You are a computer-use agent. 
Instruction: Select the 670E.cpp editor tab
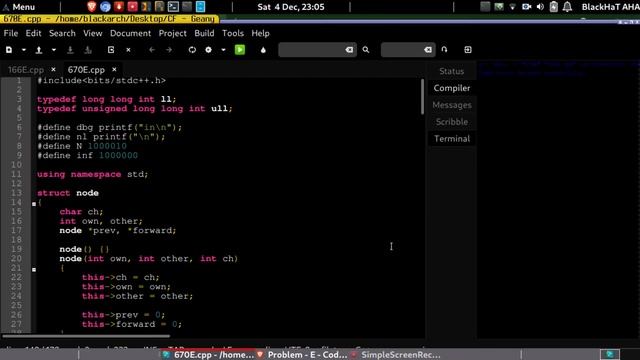tap(86, 70)
